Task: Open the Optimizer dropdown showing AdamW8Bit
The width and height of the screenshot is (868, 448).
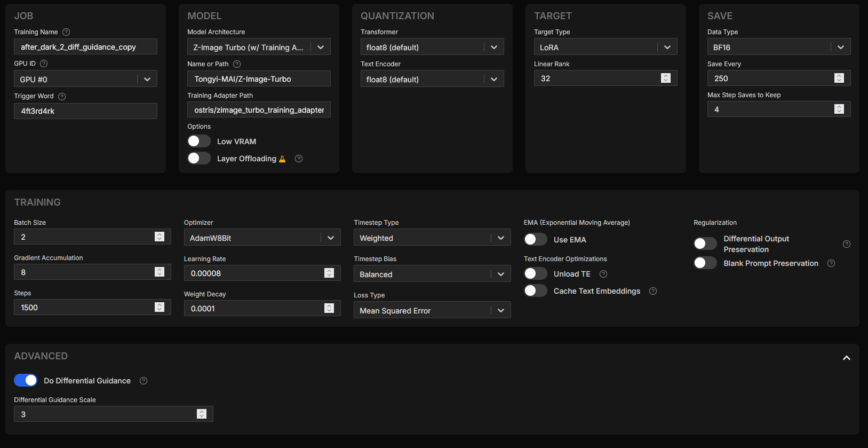Action: pyautogui.click(x=262, y=238)
